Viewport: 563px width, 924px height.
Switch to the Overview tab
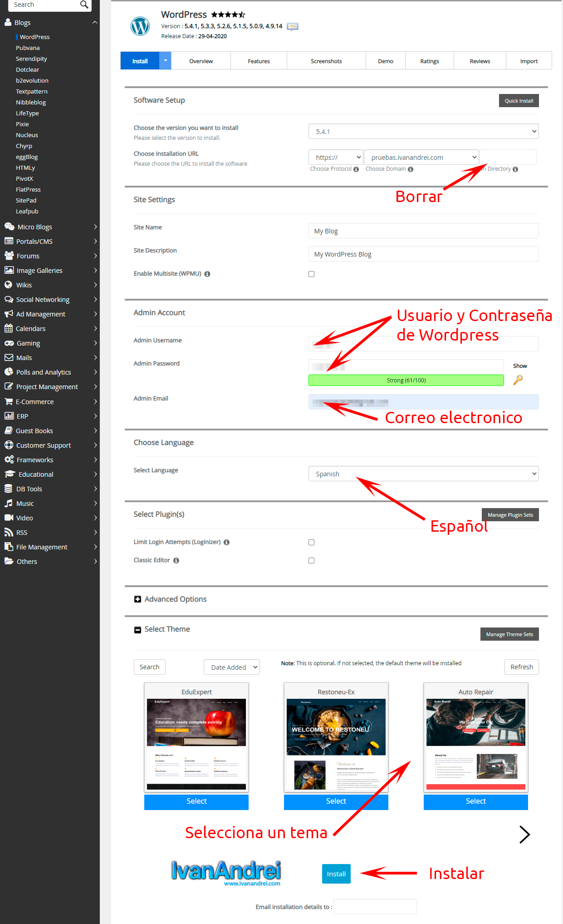click(x=201, y=61)
